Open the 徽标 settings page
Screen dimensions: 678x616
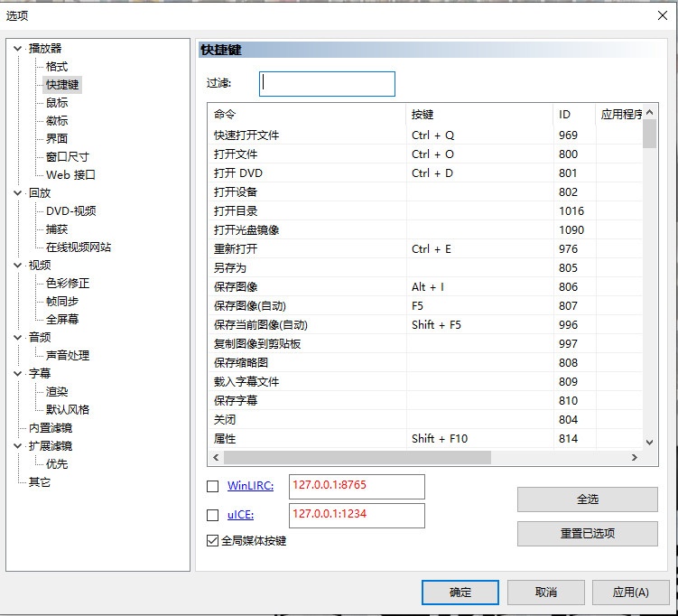coord(57,121)
